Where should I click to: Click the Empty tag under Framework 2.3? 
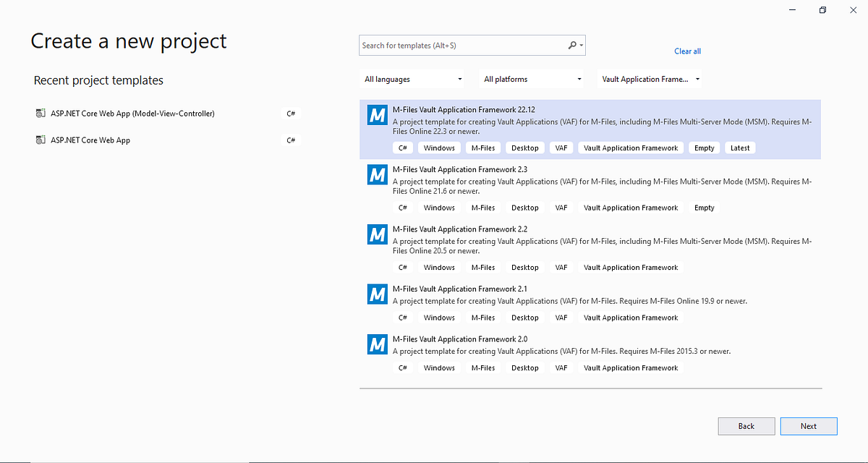coord(703,208)
